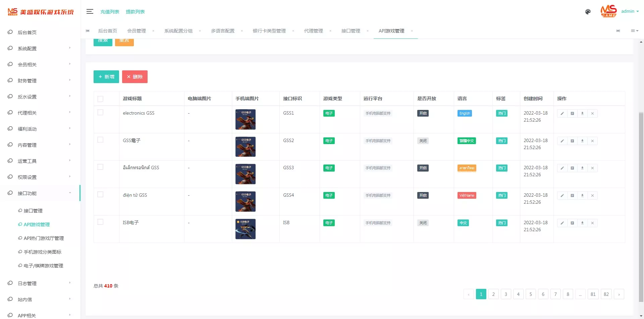Check the select-all checkbox in table header
This screenshot has width=644, height=319.
point(100,98)
